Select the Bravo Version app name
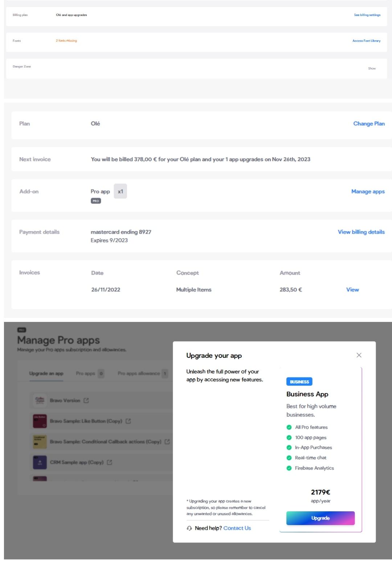The width and height of the screenshot is (392, 561). [x=65, y=401]
